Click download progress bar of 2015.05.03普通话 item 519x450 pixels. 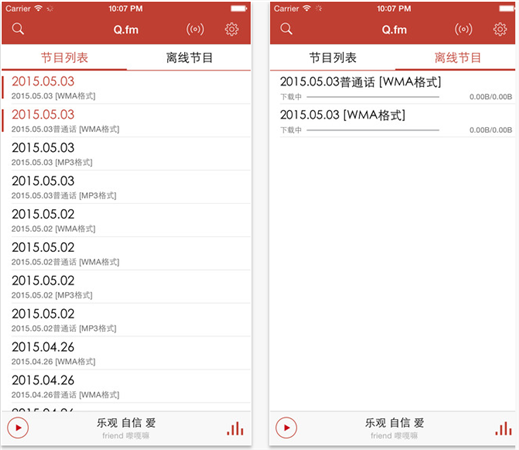(x=373, y=97)
